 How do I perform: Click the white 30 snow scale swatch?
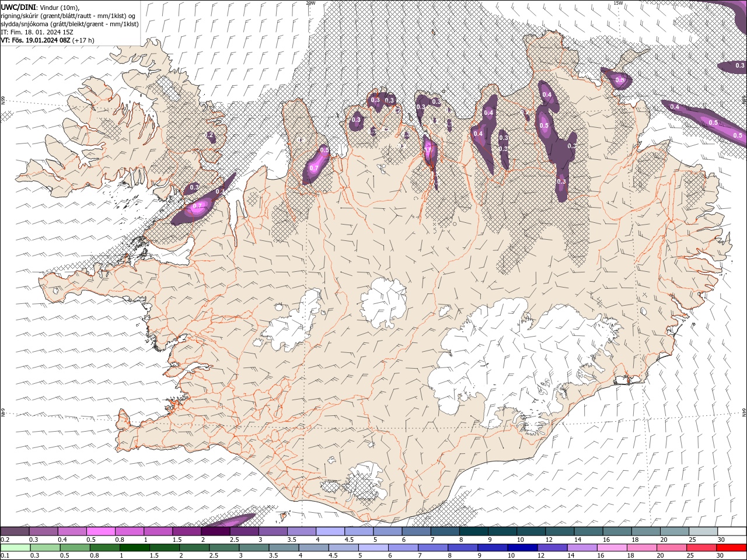point(732,531)
